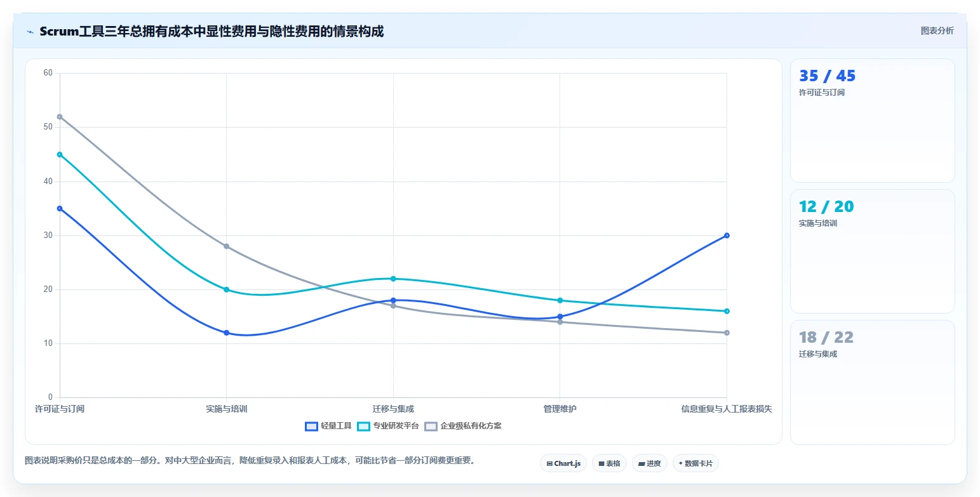
Task: Click the 专业研发平台 data point for 管理维护
Action: click(560, 300)
